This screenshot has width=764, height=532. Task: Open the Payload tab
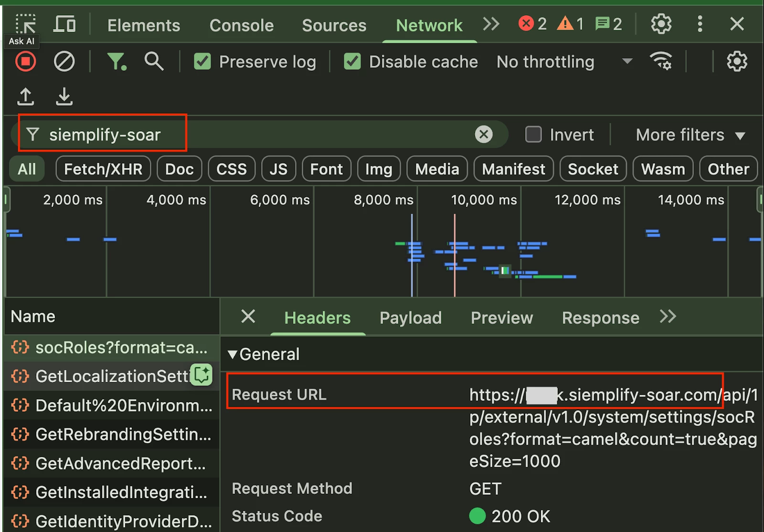pyautogui.click(x=411, y=318)
